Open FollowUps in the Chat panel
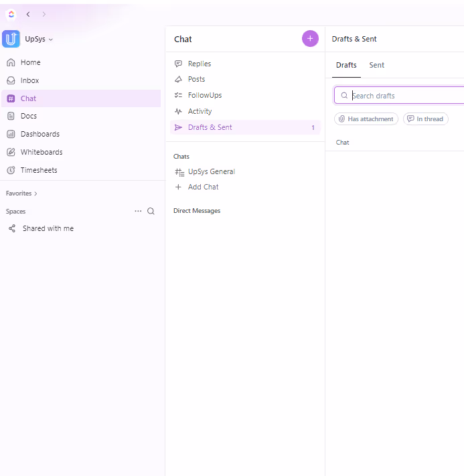This screenshot has width=464, height=476. 204,95
